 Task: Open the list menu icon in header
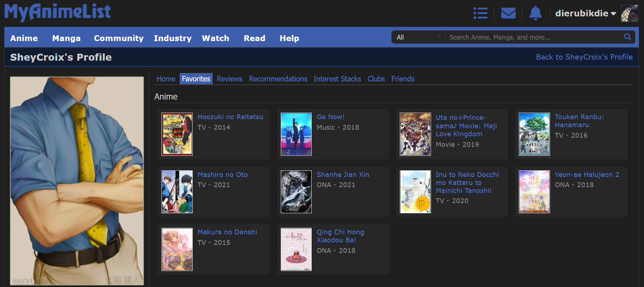point(480,13)
